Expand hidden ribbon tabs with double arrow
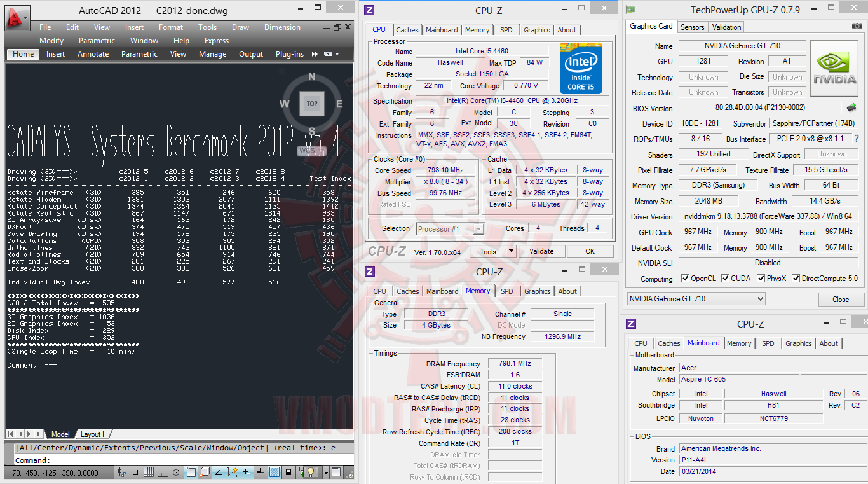 pyautogui.click(x=315, y=54)
